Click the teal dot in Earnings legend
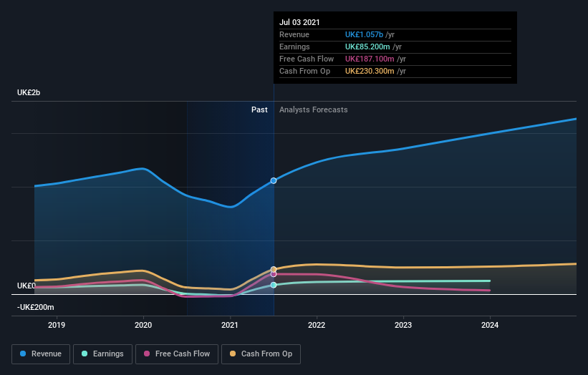 click(85, 354)
